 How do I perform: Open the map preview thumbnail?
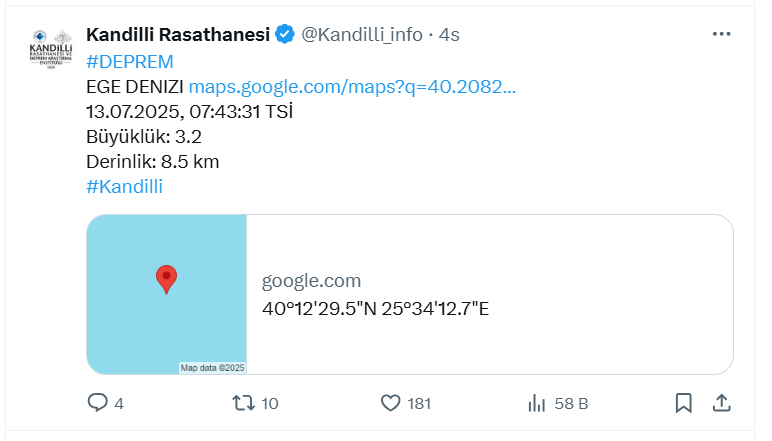click(166, 294)
